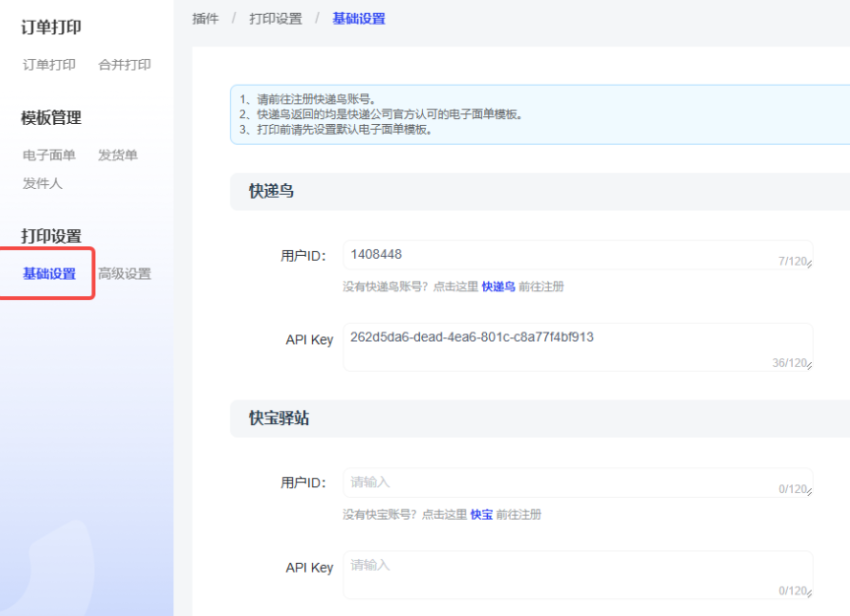Select 基础设置 in the left sidebar
This screenshot has height=616, width=850.
pos(49,275)
